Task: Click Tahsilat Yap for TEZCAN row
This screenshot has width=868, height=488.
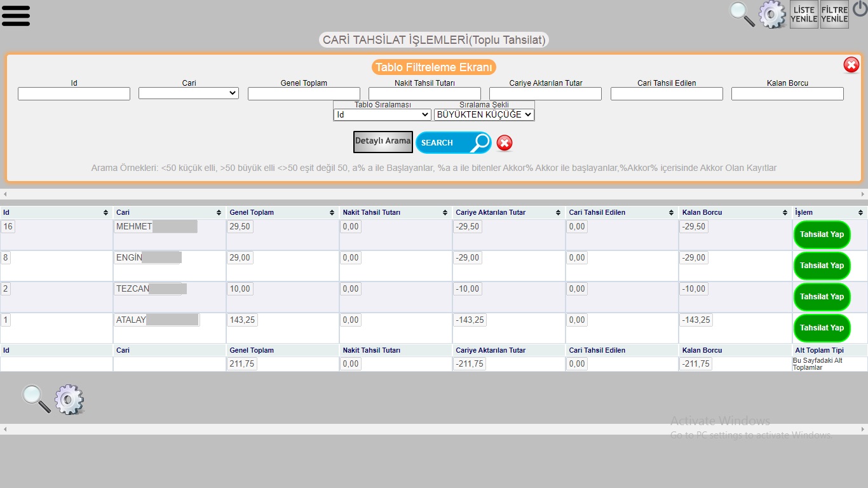Action: [x=822, y=297]
